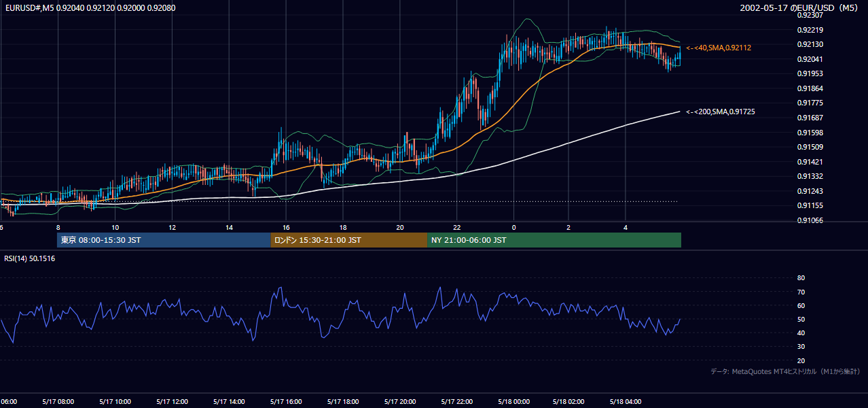Screen dimensions: 868x408
Task: Click price axis value 0.91332
Action: [x=810, y=176]
